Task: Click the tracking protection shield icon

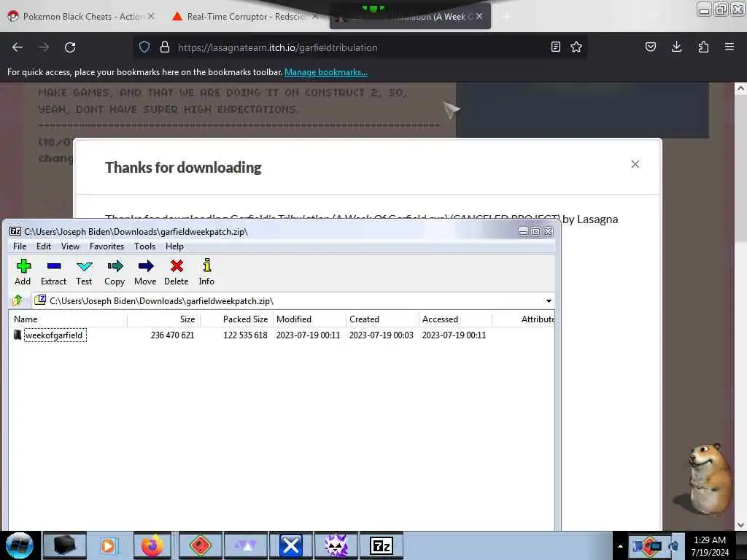Action: [144, 47]
